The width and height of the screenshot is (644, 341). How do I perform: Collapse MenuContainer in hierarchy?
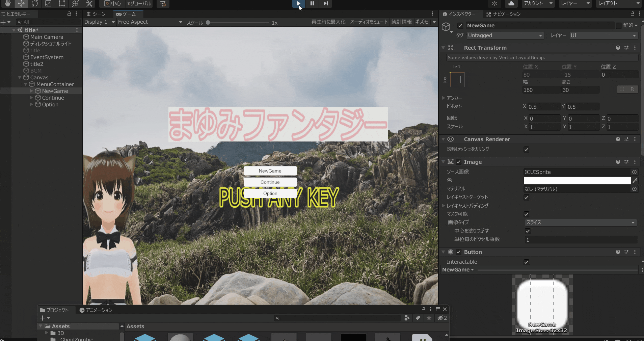(x=26, y=84)
